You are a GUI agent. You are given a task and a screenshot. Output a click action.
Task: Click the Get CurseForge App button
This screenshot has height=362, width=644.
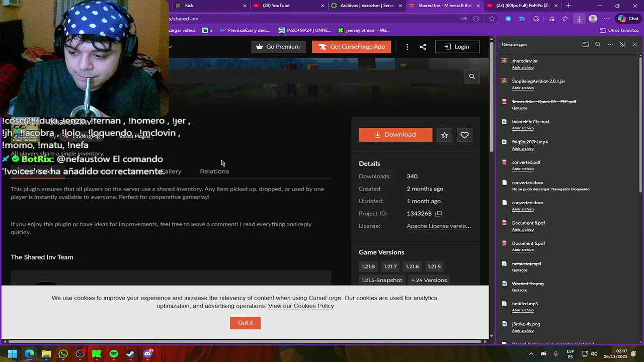click(352, 47)
